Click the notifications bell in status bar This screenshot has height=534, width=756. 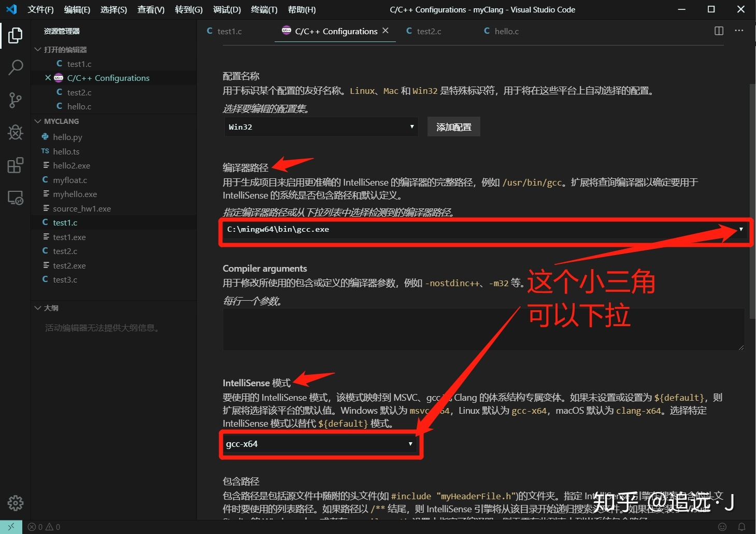pyautogui.click(x=741, y=527)
